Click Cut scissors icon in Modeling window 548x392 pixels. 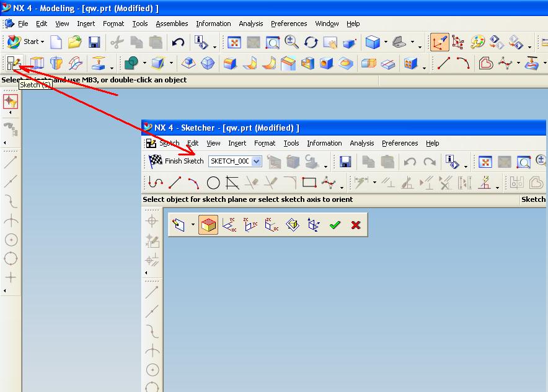click(x=117, y=42)
